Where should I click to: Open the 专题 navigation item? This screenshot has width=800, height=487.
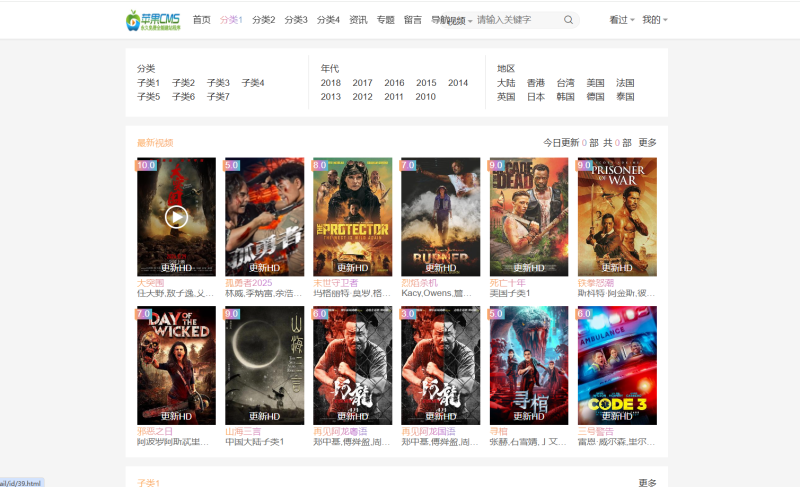pos(385,20)
